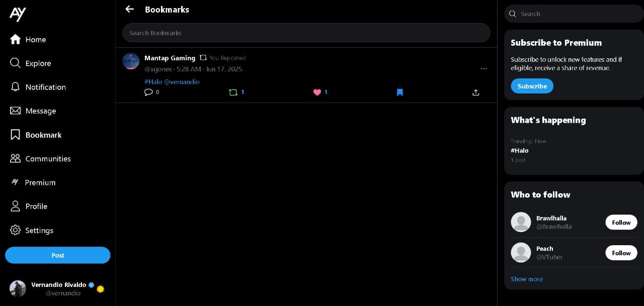Open the reply comment icon on post
Screen dimensions: 644x306
148,92
